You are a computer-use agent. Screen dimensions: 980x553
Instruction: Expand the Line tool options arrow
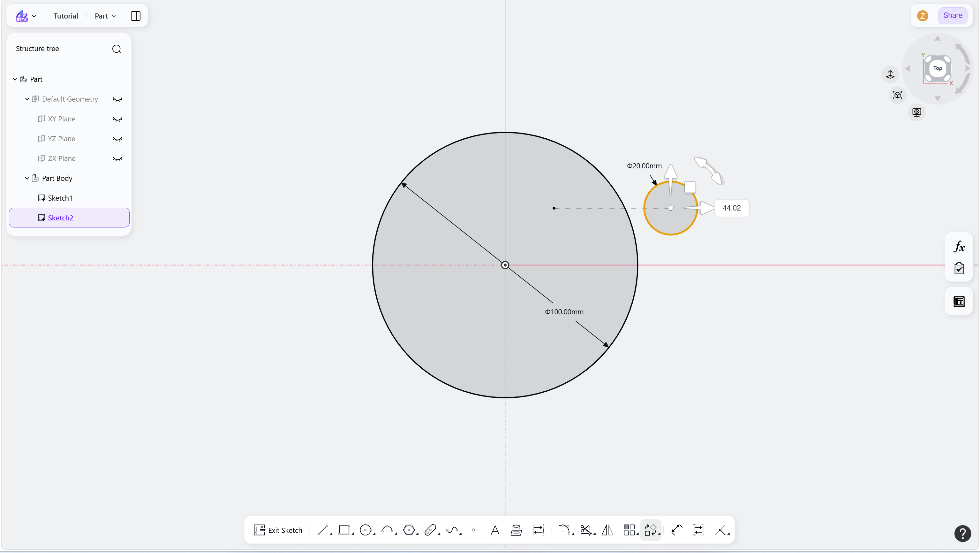331,534
